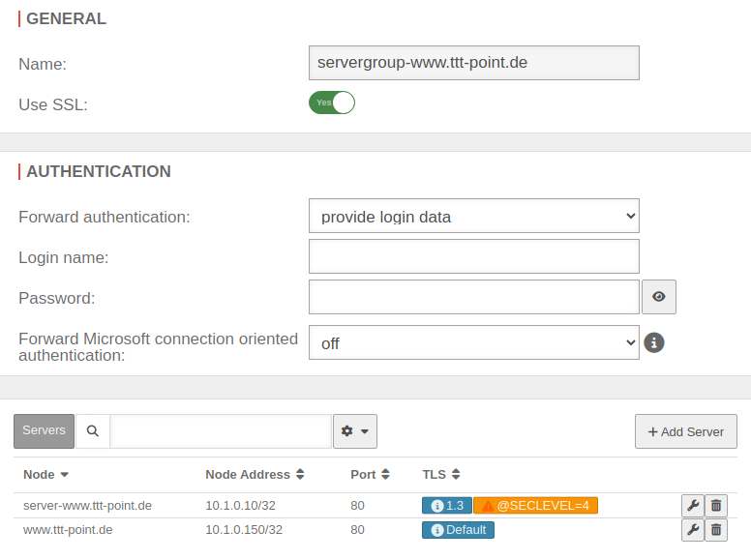Sort the table by Node column

coord(46,475)
